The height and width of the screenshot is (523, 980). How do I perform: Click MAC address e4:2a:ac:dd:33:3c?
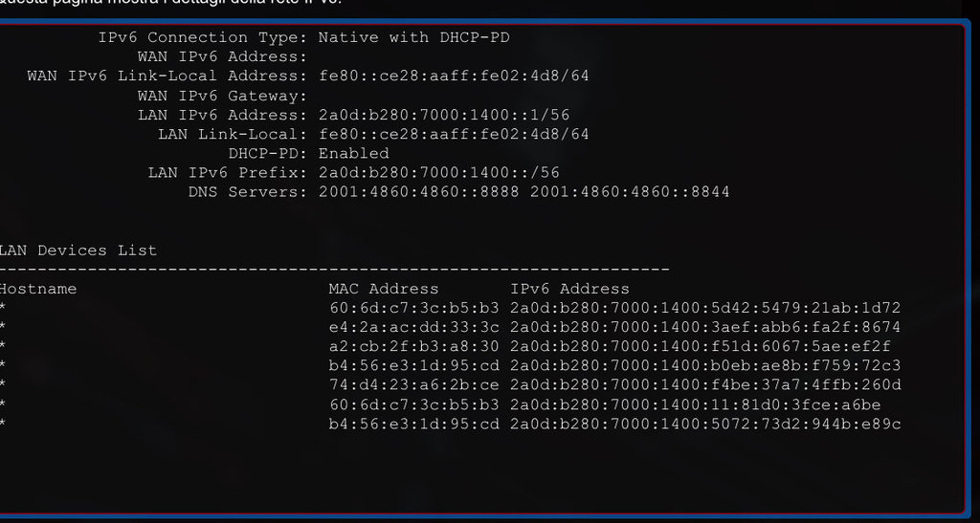[x=413, y=327]
